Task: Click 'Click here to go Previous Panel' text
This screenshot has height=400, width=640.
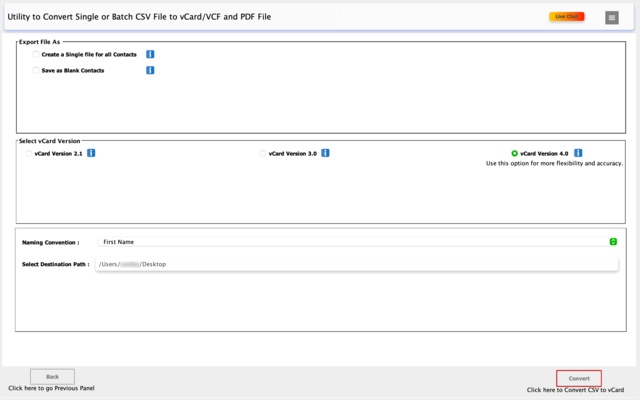Action: click(51, 388)
